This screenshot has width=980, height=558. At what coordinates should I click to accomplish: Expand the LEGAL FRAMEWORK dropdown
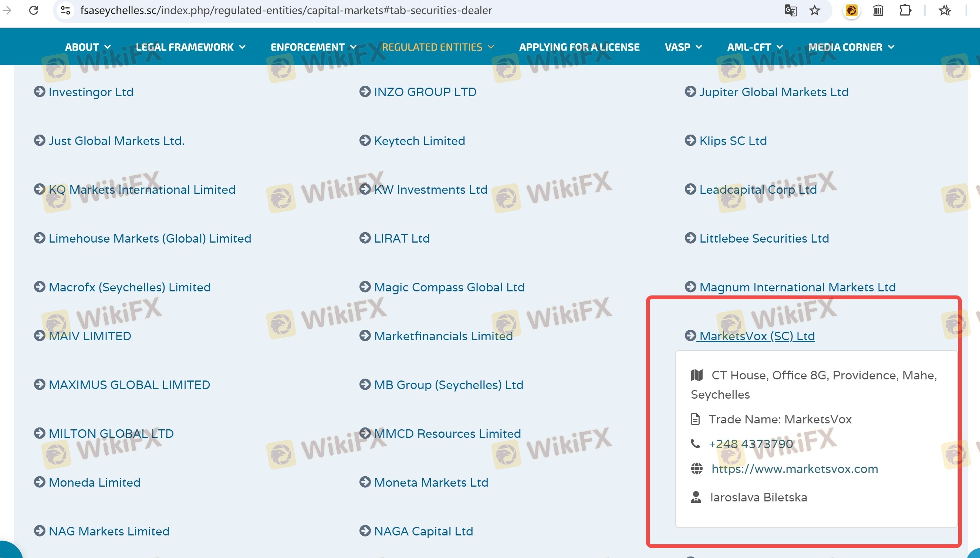190,47
